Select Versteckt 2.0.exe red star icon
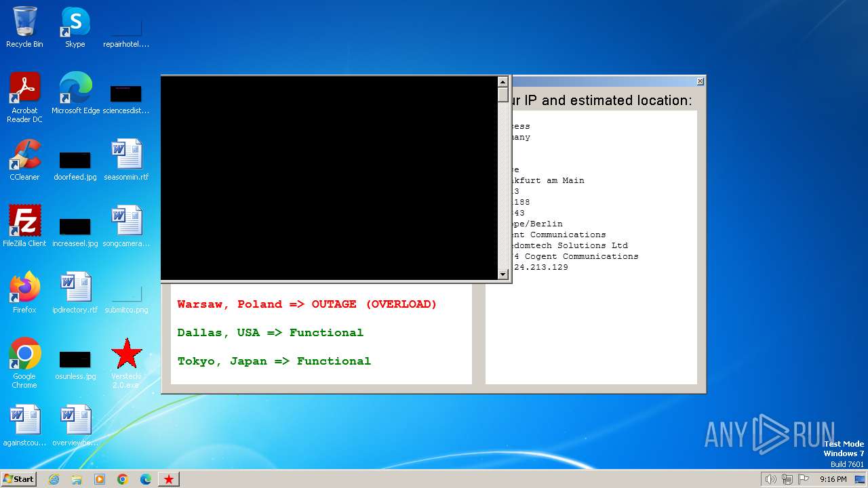The width and height of the screenshot is (868, 488). [126, 363]
